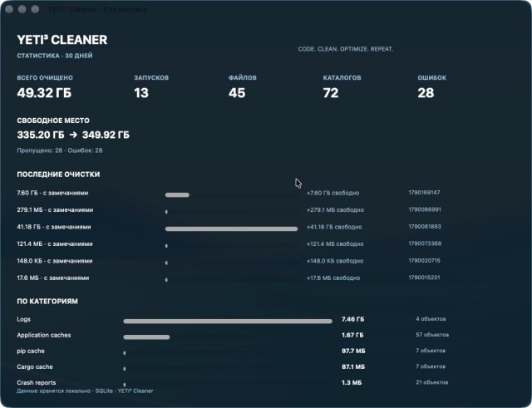
Task: Click the "Пропущено: 28 · Ошибок: 28" line
Action: point(60,150)
